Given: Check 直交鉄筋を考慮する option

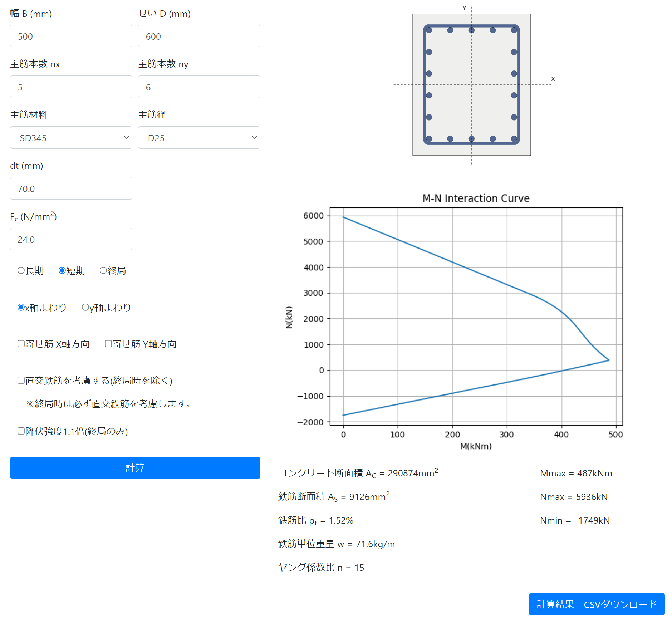Looking at the screenshot, I should (21, 381).
